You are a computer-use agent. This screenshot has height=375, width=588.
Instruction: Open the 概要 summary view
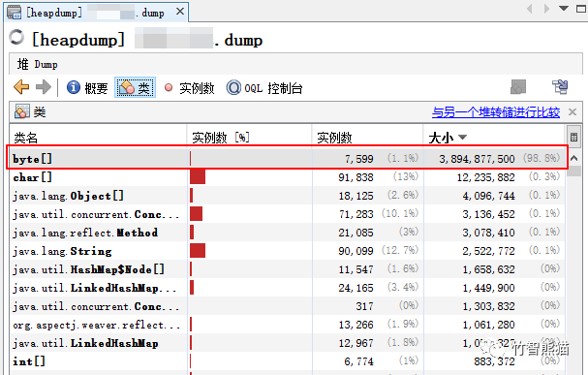click(x=87, y=88)
